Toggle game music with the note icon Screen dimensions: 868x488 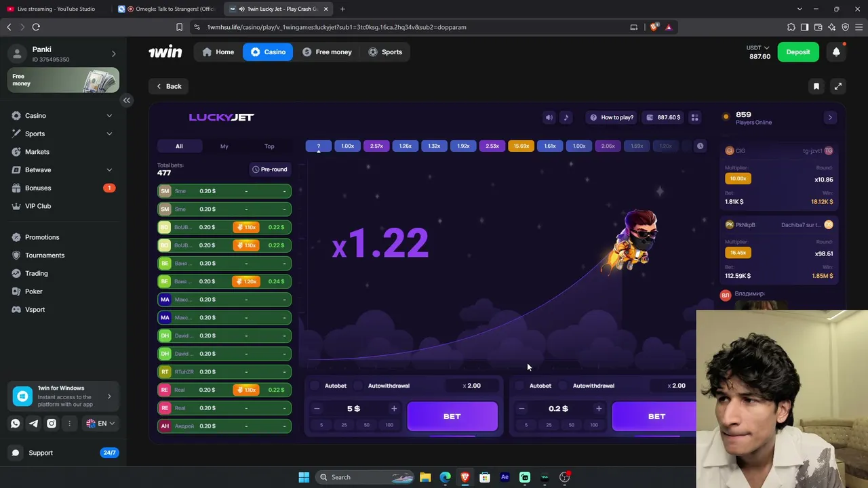pyautogui.click(x=566, y=117)
